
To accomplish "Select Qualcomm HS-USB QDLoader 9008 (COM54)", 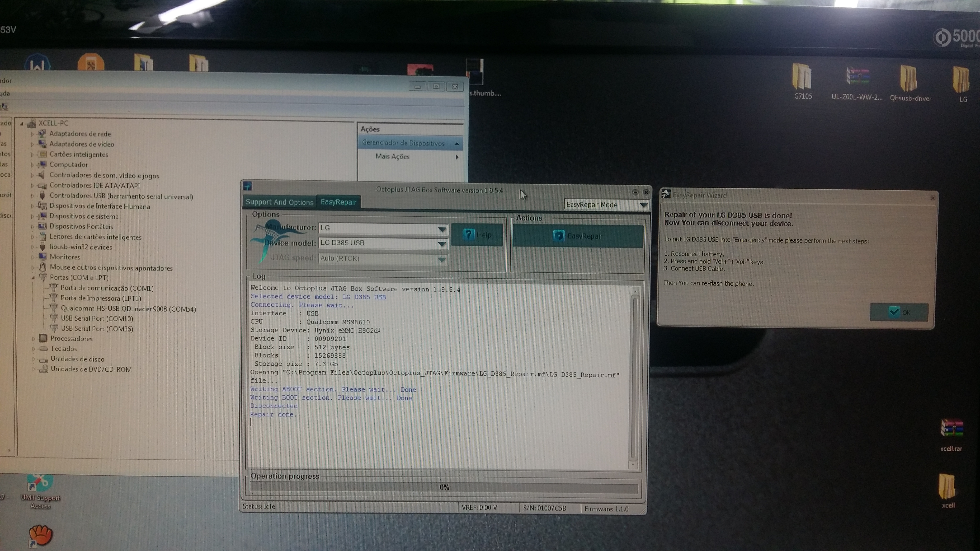I will 128,309.
